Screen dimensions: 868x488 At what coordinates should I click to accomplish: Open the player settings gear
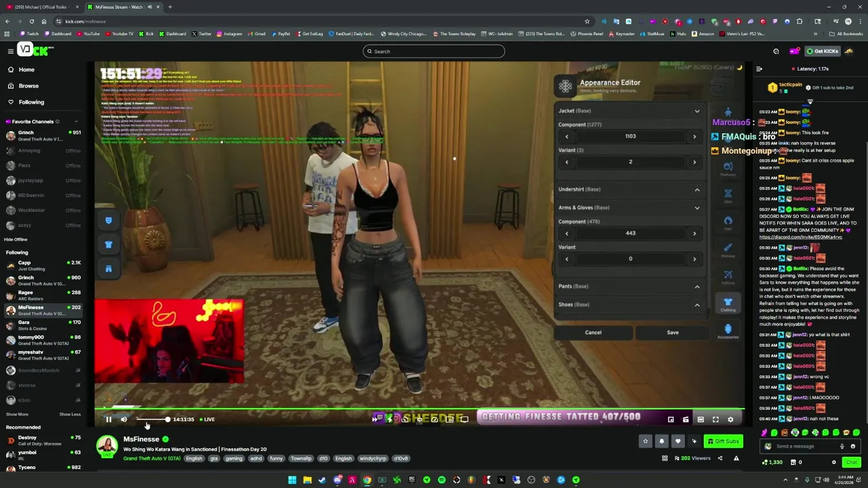pos(730,420)
